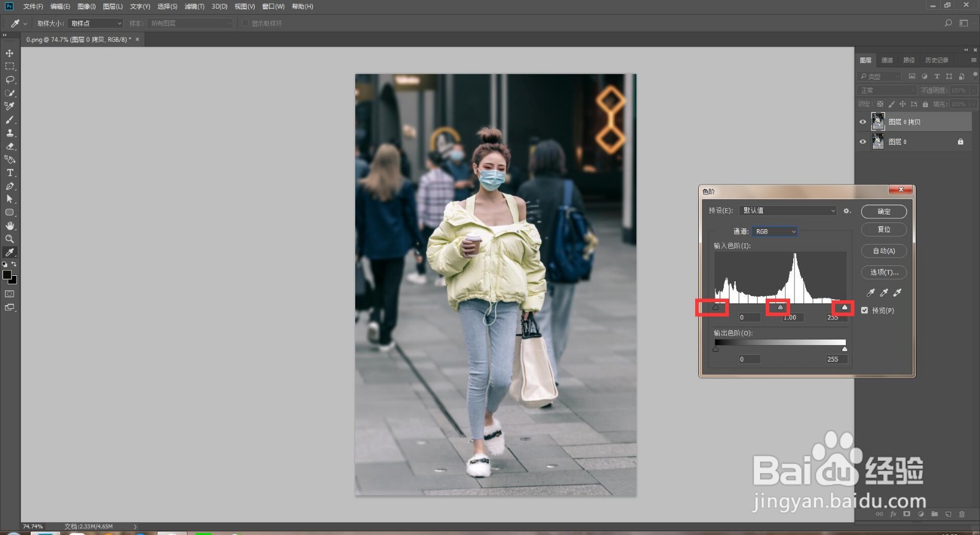The width and height of the screenshot is (980, 535).
Task: Lock all layer attributes
Action: click(x=925, y=104)
